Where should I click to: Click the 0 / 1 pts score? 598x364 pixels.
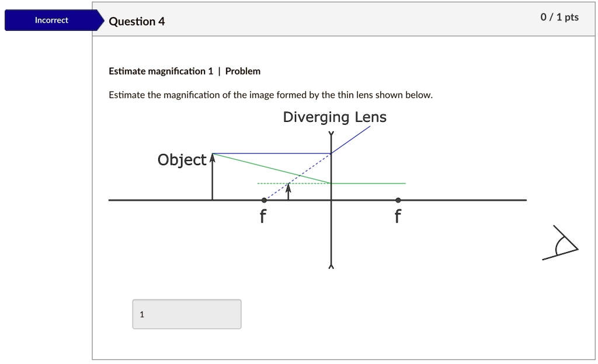tap(559, 17)
